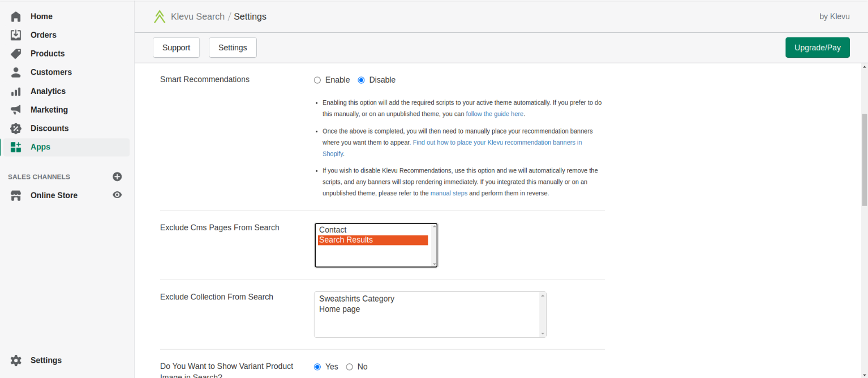Click the Settings button in toolbar
This screenshot has height=378, width=868.
tap(233, 48)
